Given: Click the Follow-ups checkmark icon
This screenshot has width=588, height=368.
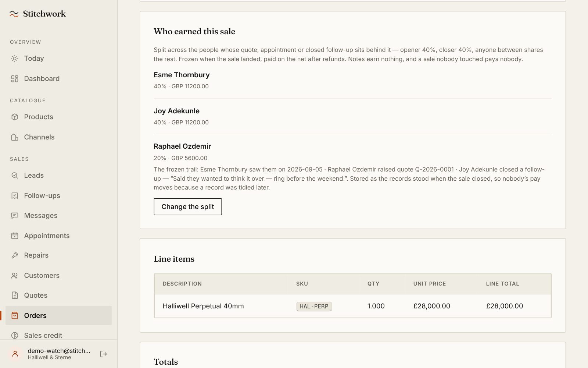Looking at the screenshot, I should pos(15,196).
